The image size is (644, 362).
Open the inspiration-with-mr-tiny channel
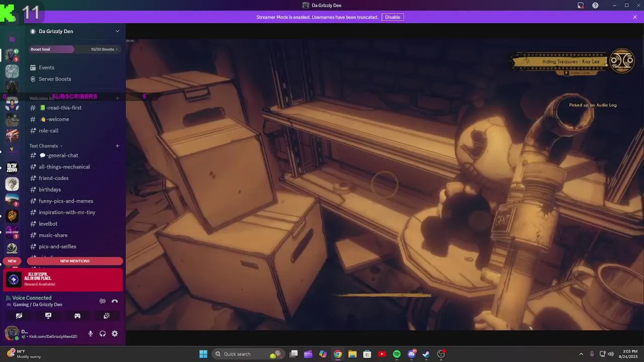(x=74, y=212)
